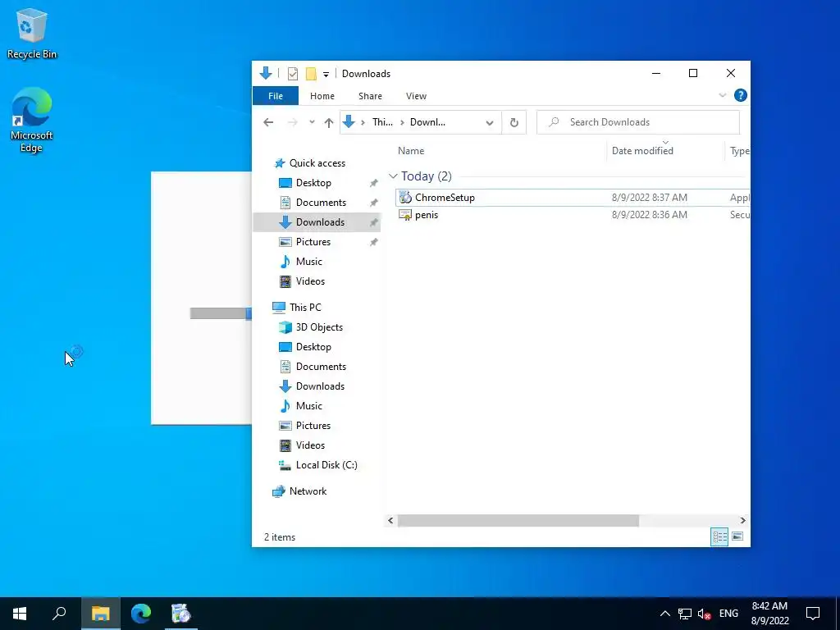
Task: Open the Share ribbon tab
Action: point(370,96)
